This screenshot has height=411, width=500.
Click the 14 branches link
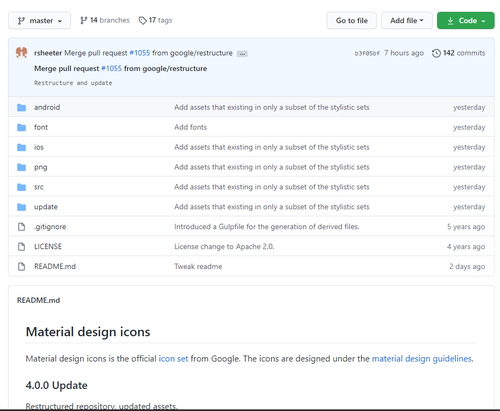click(x=105, y=20)
